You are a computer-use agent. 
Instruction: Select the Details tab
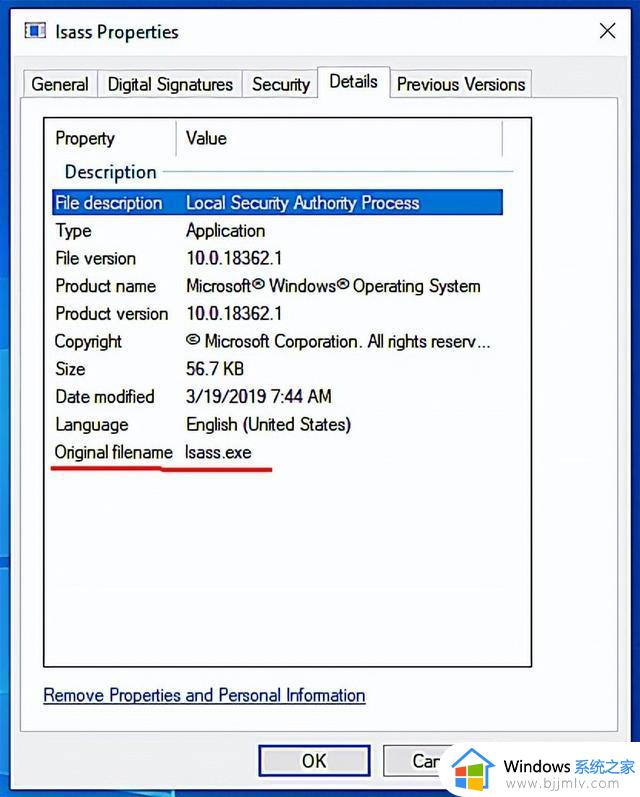tap(354, 81)
